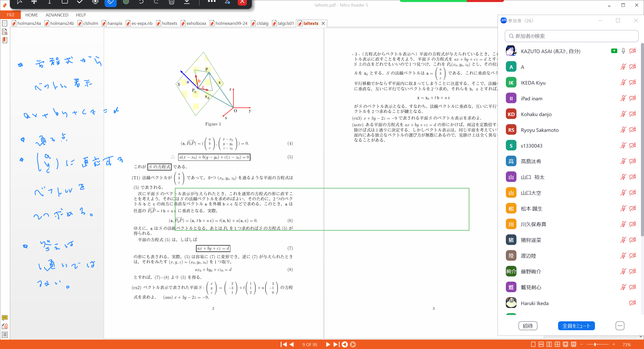Save annotations using the download icon

187,2
